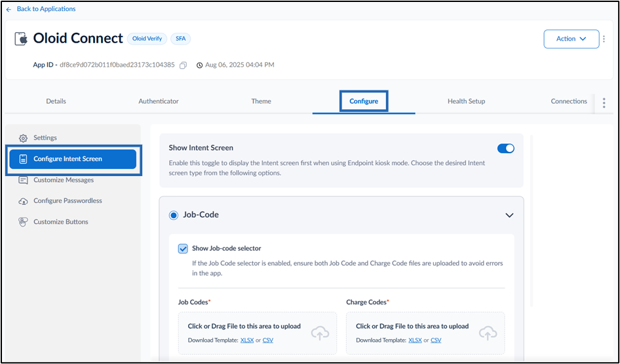Image resolution: width=620 pixels, height=364 pixels.
Task: Click the Job Codes file upload area
Action: click(x=258, y=333)
